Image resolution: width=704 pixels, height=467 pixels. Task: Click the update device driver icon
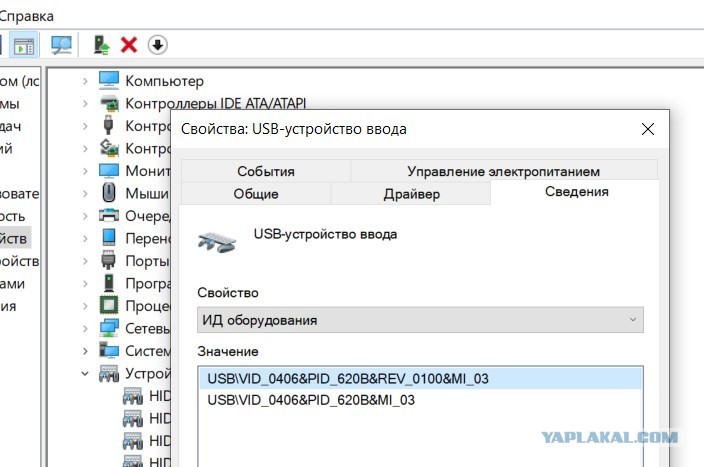pos(101,45)
